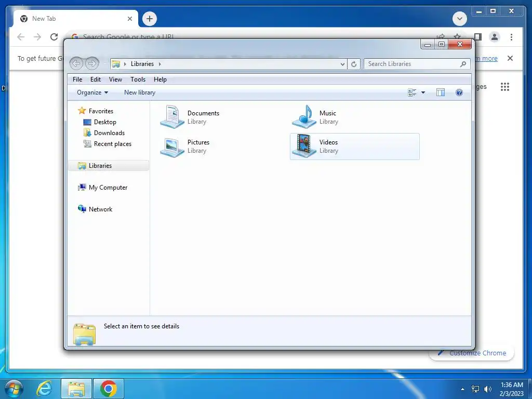Click the Explorer back arrow button

(x=76, y=63)
